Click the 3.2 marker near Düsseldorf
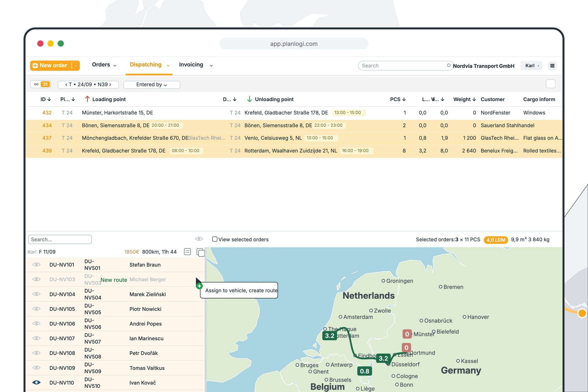Viewport: 588px width, 392px height. [383, 358]
